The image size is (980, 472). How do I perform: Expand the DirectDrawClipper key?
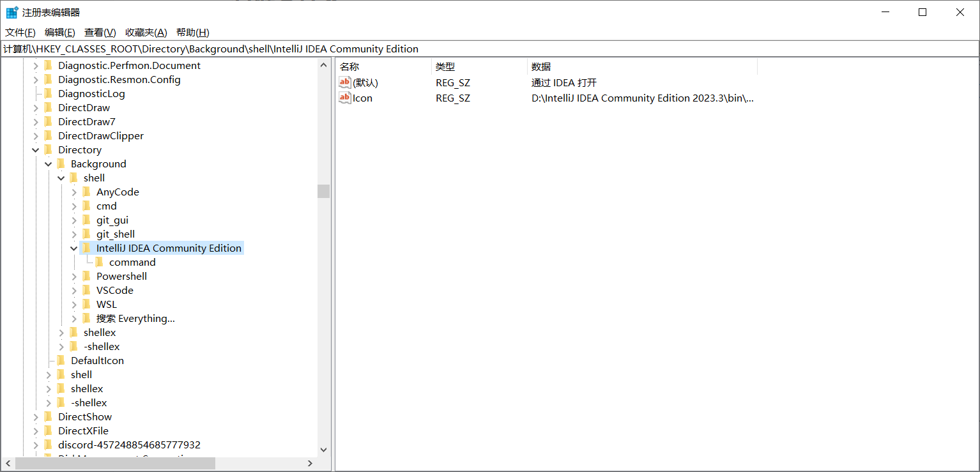coord(36,136)
